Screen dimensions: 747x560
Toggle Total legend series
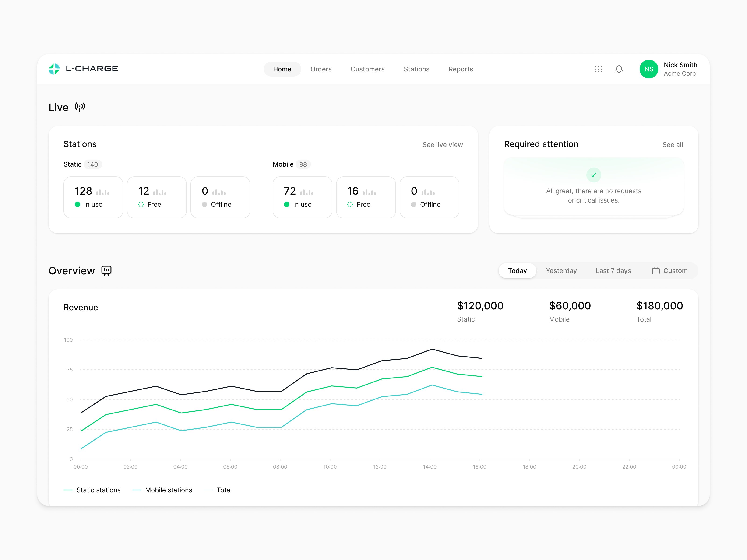pyautogui.click(x=218, y=490)
